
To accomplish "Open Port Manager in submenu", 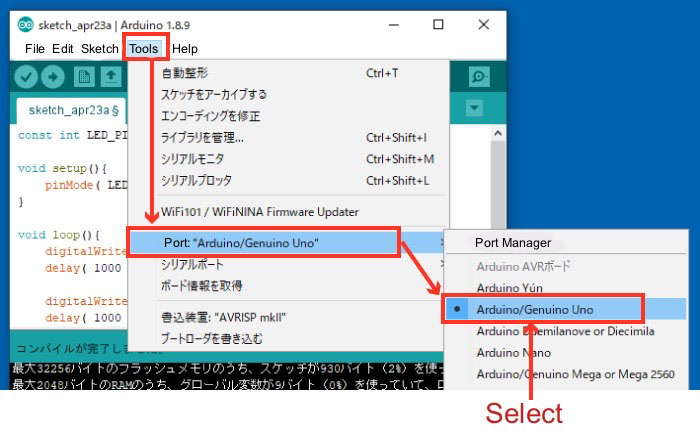I will pos(566,242).
